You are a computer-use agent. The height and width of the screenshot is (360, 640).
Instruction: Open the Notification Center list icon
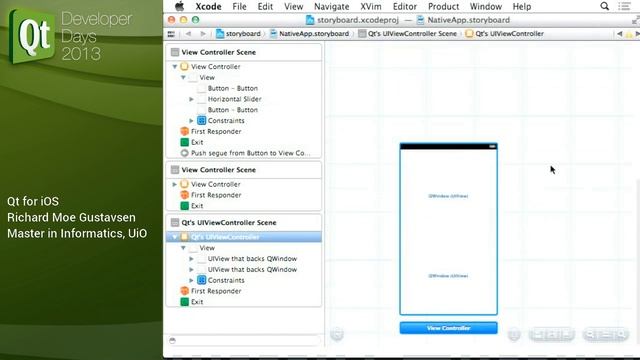click(x=624, y=6)
